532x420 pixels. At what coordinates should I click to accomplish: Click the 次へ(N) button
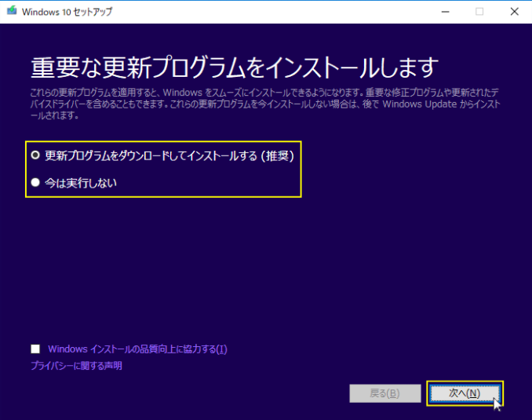pyautogui.click(x=465, y=393)
